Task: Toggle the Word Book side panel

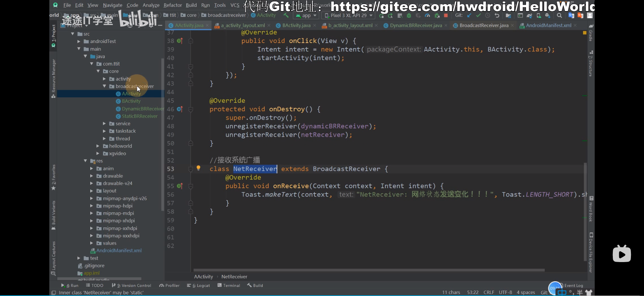Action: 591,209
